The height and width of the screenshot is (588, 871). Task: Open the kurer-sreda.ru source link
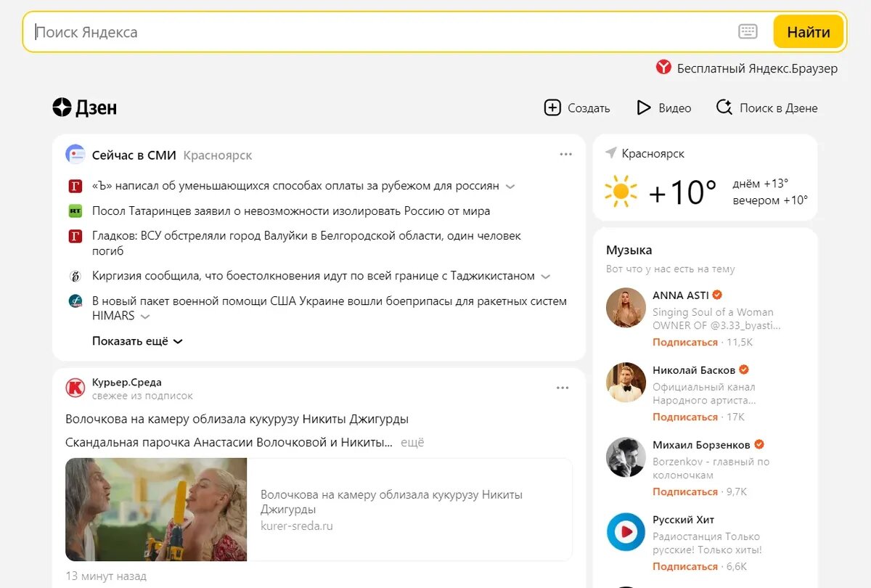[x=297, y=526]
